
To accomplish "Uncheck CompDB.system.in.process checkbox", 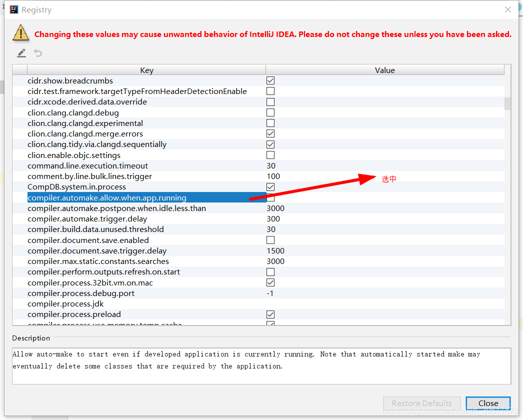I will 270,187.
